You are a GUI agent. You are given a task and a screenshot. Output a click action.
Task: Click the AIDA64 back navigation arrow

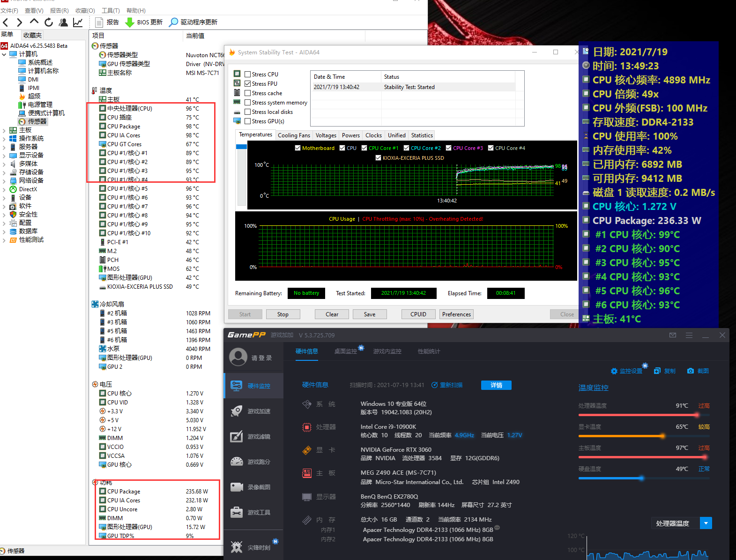click(6, 22)
